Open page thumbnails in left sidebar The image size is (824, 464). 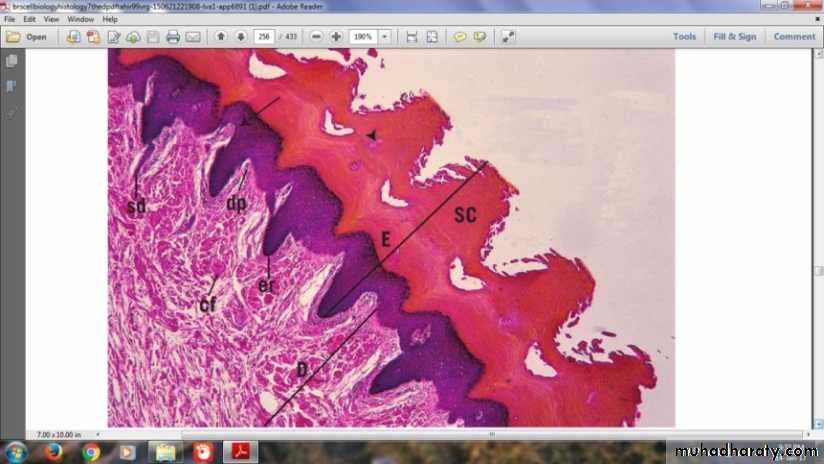[x=12, y=61]
